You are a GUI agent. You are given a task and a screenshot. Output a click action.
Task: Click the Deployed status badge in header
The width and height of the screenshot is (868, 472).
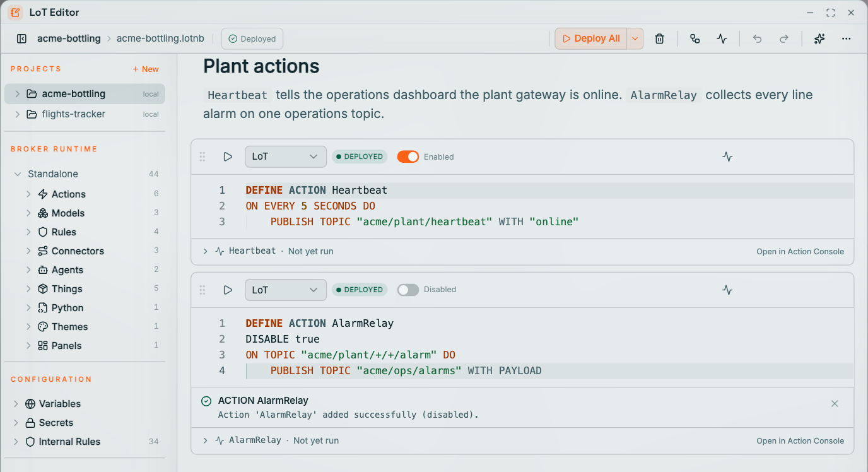(x=252, y=38)
